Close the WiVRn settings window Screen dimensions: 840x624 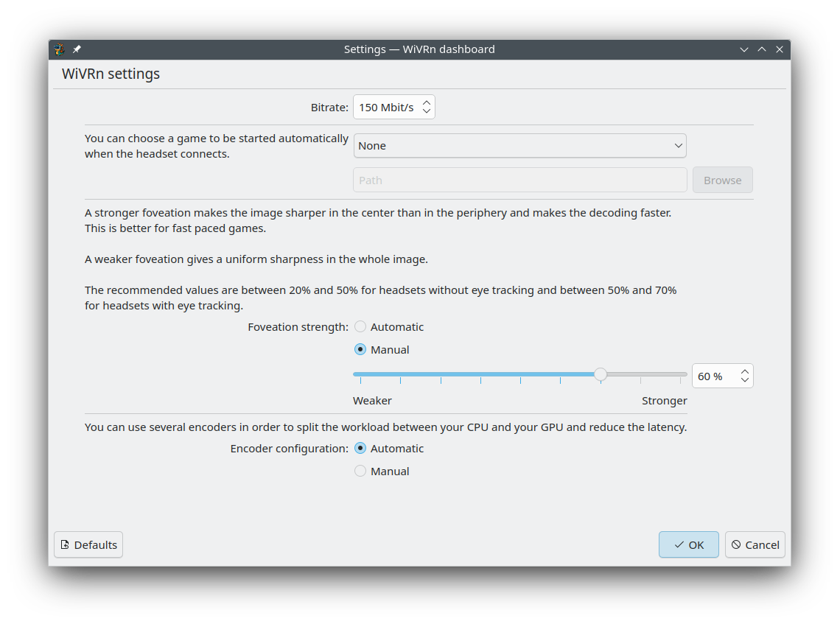[x=780, y=49]
